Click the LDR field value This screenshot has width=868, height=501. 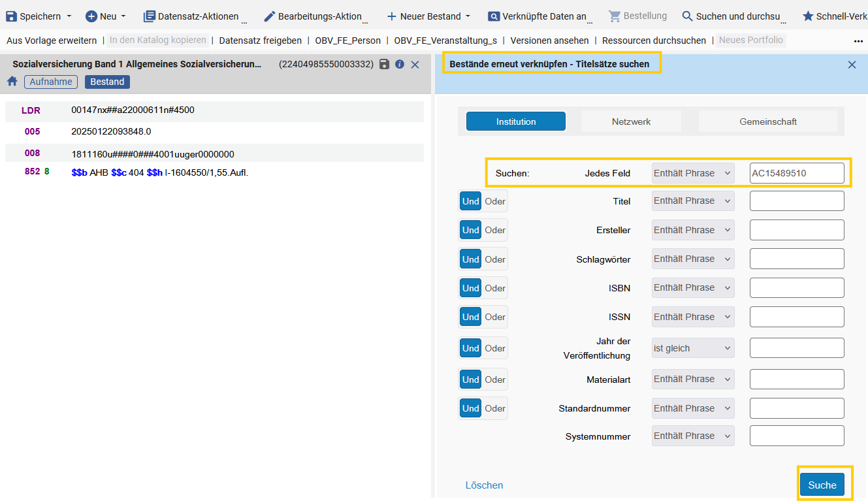point(133,110)
